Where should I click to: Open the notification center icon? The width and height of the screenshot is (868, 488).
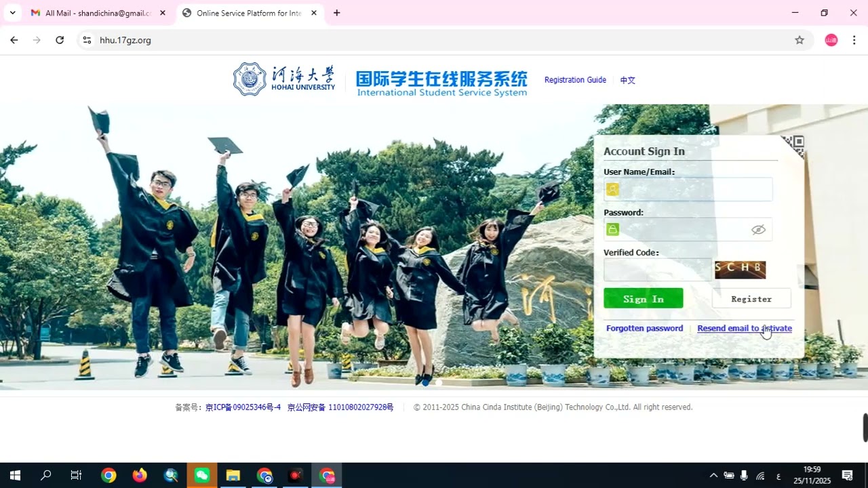[x=847, y=475]
